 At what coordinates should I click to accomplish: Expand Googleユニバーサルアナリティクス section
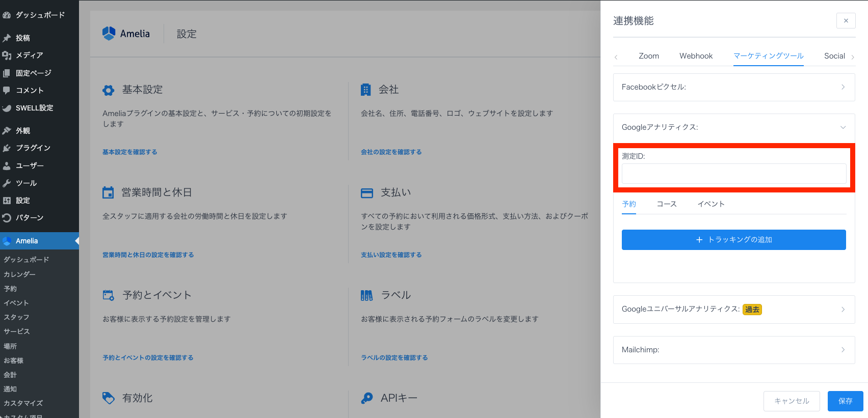click(x=733, y=309)
